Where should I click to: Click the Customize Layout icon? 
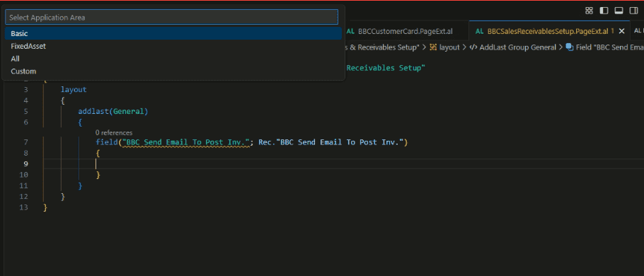[589, 11]
